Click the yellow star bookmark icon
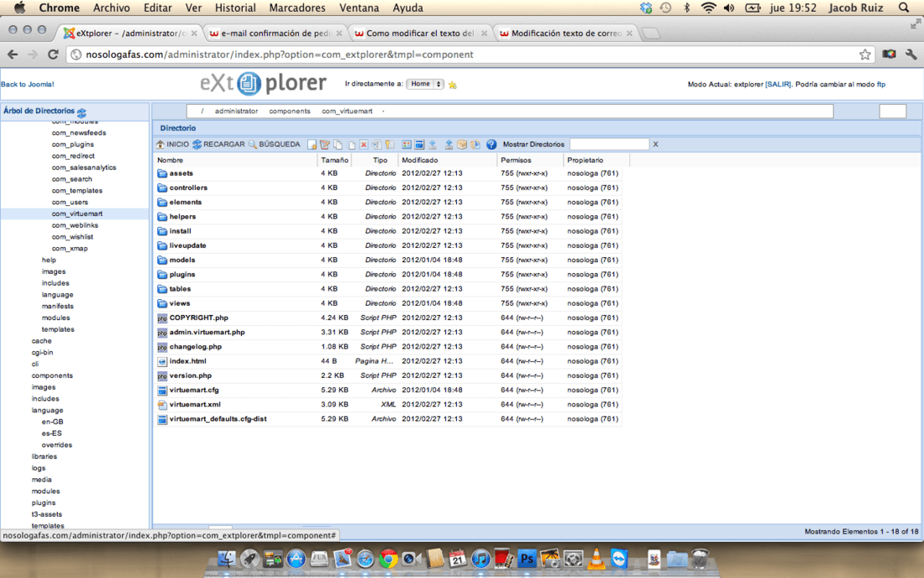924x578 pixels. (x=453, y=85)
